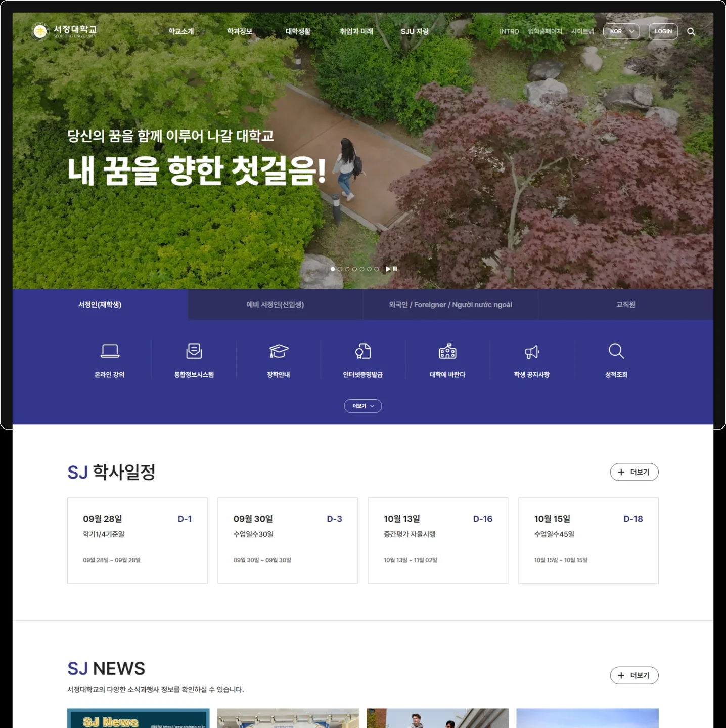Viewport: 726px width, 728px height.
Task: Open the INTRO link
Action: [x=509, y=31]
